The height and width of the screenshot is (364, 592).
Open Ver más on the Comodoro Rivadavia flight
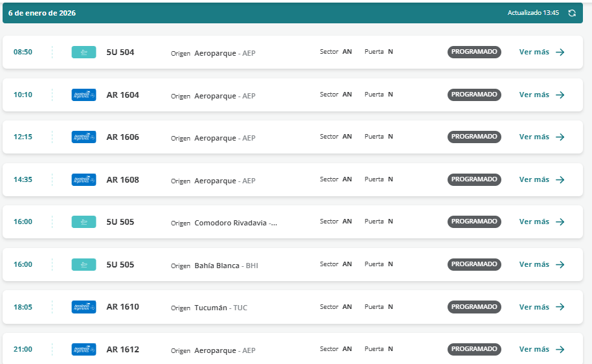coord(541,222)
